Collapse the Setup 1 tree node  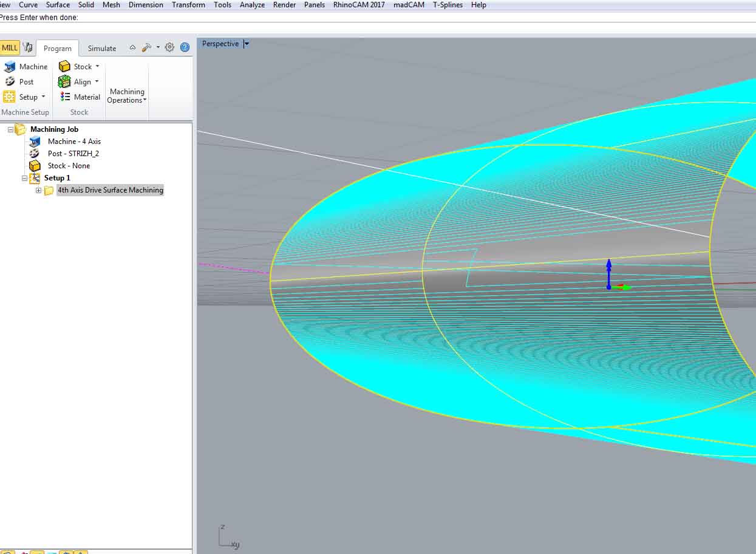24,178
